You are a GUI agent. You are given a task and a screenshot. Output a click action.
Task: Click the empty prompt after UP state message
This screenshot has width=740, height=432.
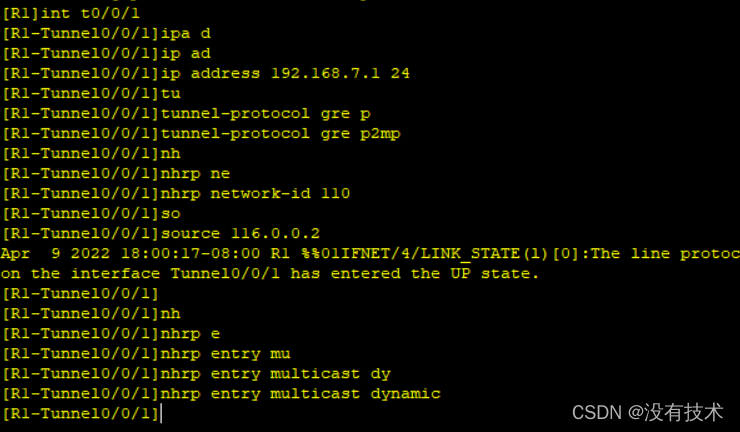pos(80,294)
